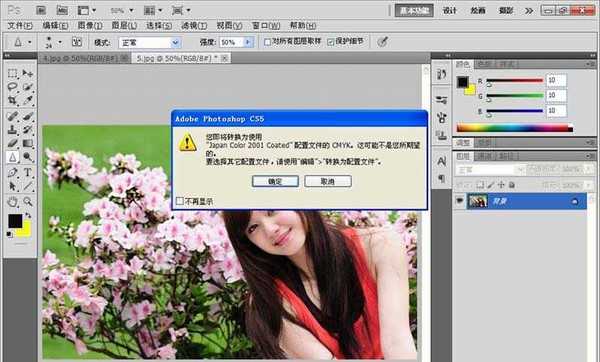This screenshot has width=600, height=362.
Task: Select the Lasso tool
Action: tap(12, 87)
